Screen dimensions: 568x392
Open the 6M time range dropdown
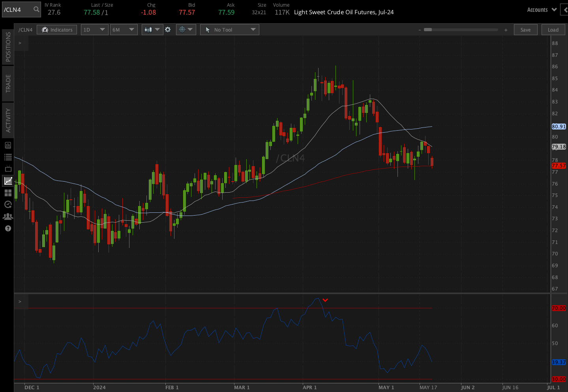(x=124, y=30)
